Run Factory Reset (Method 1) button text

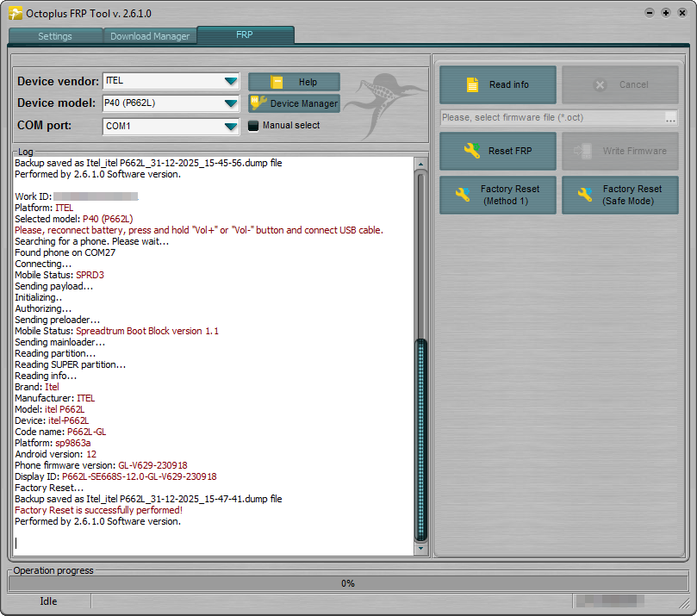point(509,195)
